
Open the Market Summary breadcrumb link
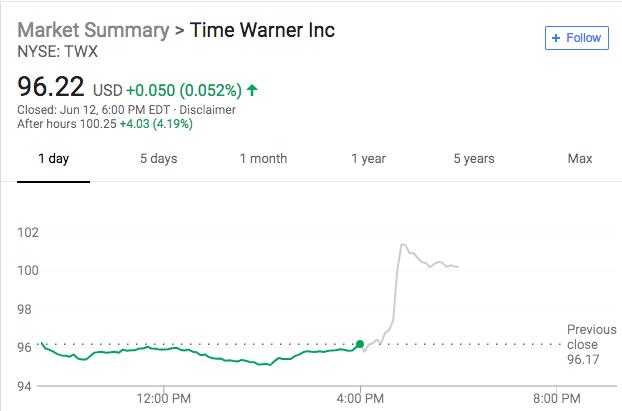(91, 29)
